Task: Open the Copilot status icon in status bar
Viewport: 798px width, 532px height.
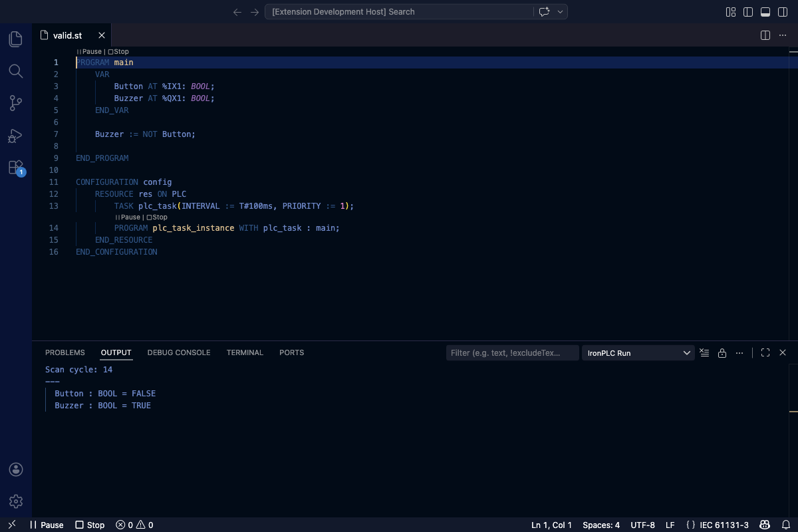Action: click(765, 525)
